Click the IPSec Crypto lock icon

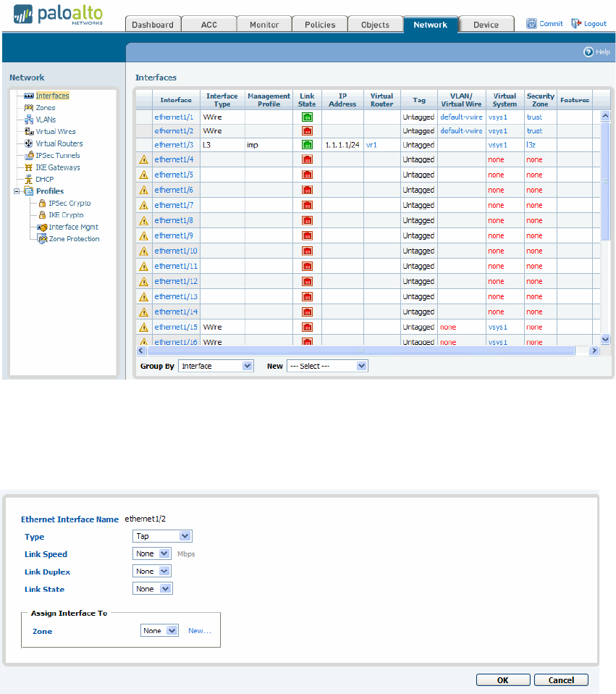tap(42, 203)
